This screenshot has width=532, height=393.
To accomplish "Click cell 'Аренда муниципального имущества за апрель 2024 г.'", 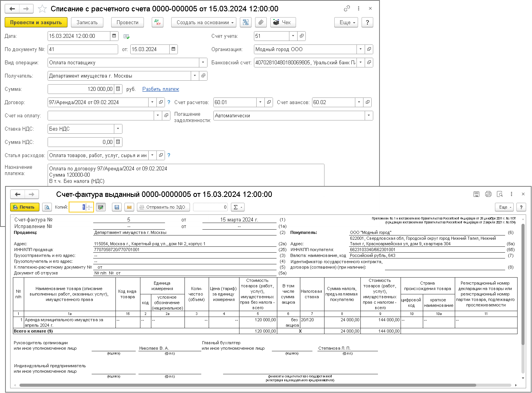I will coord(70,322).
